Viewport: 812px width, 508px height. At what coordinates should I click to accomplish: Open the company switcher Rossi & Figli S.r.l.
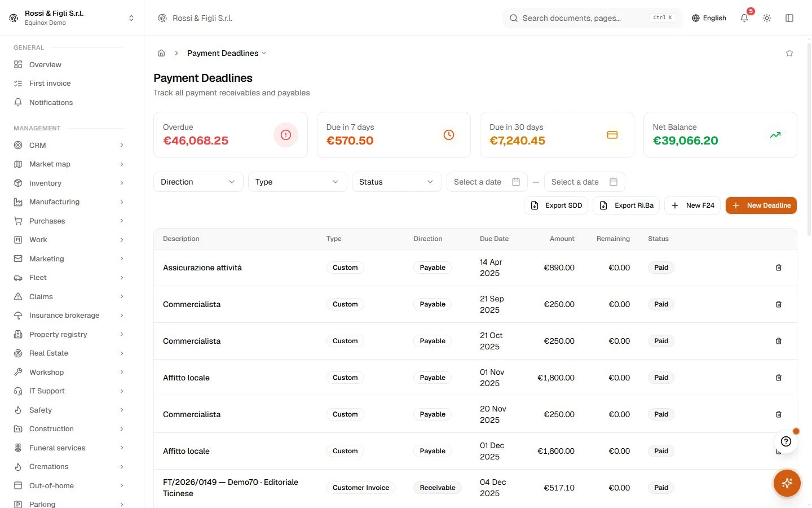point(72,18)
